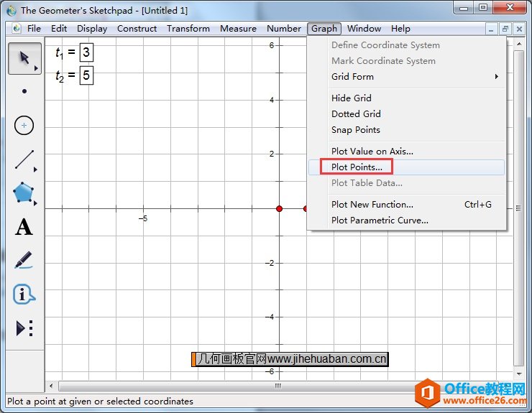Select the Marker pen tool

pyautogui.click(x=24, y=260)
